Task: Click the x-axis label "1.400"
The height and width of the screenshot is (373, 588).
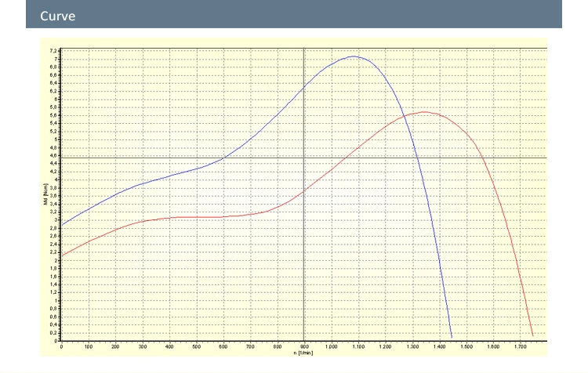Action: coord(439,347)
